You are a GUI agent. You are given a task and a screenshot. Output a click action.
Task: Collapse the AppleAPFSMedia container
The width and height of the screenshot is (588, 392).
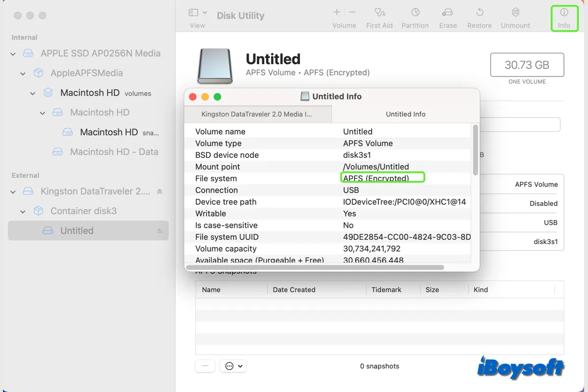(23, 73)
